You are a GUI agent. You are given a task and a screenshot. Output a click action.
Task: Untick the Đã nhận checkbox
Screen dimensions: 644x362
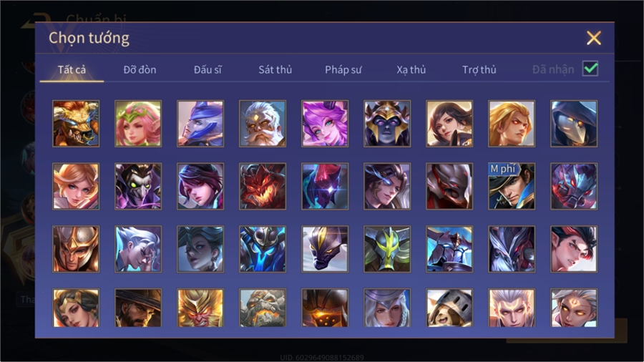coord(590,69)
